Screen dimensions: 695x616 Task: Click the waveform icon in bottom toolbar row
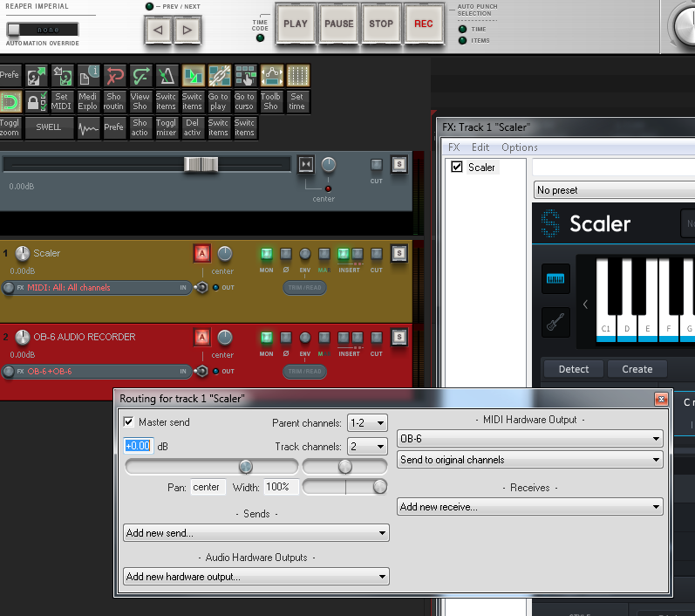(89, 128)
